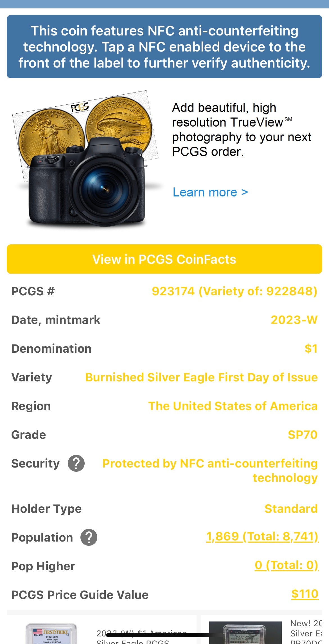Open the American Silver Eagle listing title

point(141,637)
